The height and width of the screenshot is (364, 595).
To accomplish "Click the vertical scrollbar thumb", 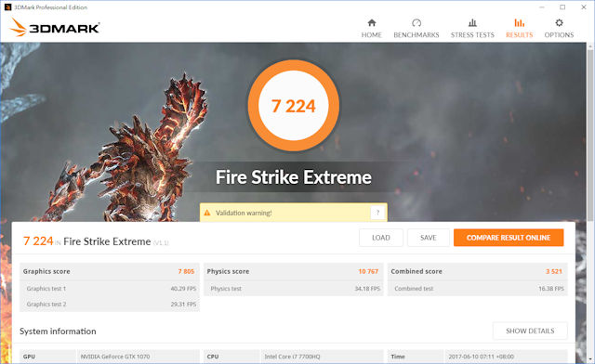I will pos(590,135).
